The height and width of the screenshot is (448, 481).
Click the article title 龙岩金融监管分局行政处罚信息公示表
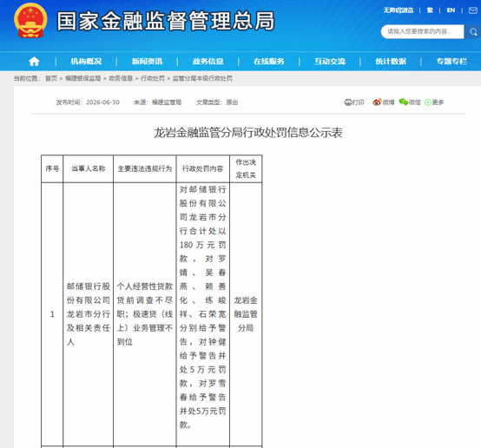(x=247, y=133)
